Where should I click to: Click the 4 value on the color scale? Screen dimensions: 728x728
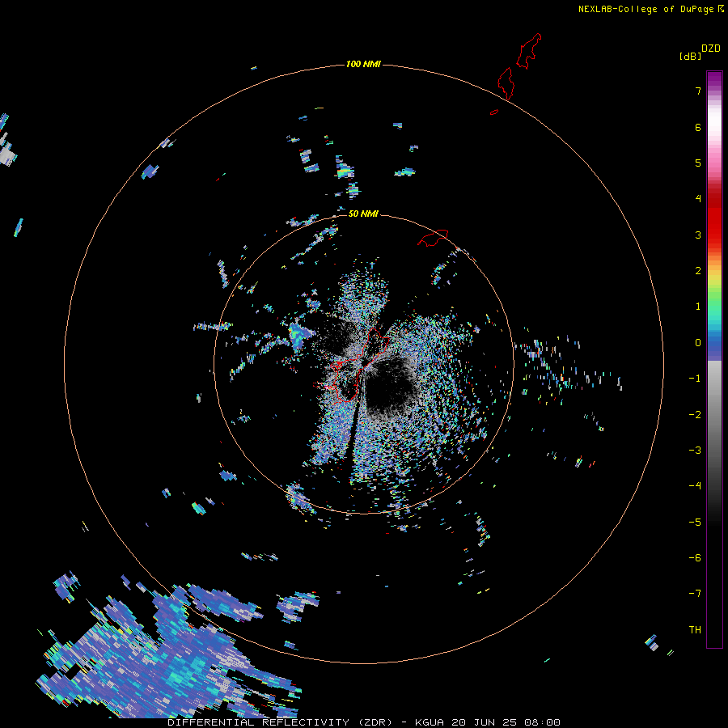pyautogui.click(x=698, y=199)
